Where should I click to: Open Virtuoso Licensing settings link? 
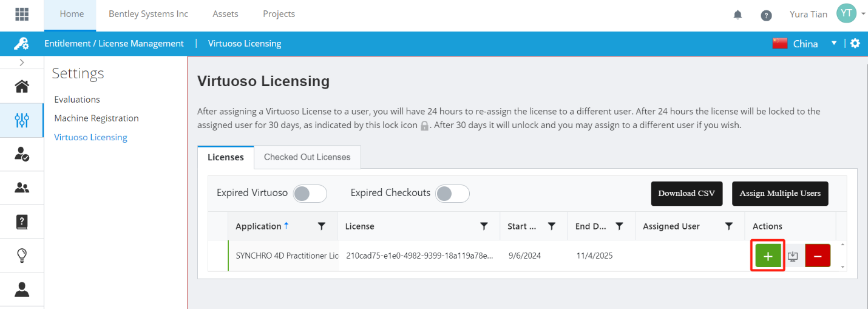[90, 137]
